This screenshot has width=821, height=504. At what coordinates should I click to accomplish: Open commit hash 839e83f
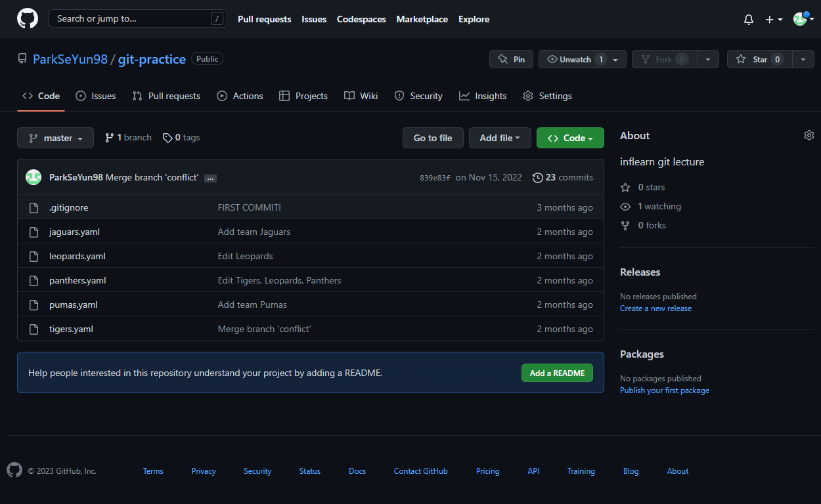click(x=435, y=178)
